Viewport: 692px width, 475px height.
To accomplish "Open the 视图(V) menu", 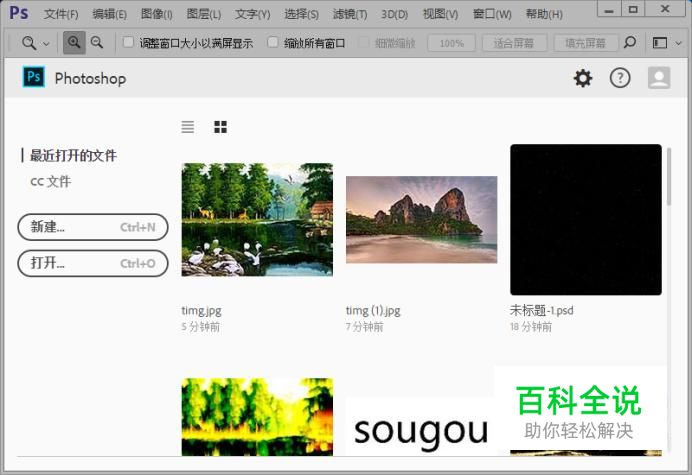I will tap(440, 14).
